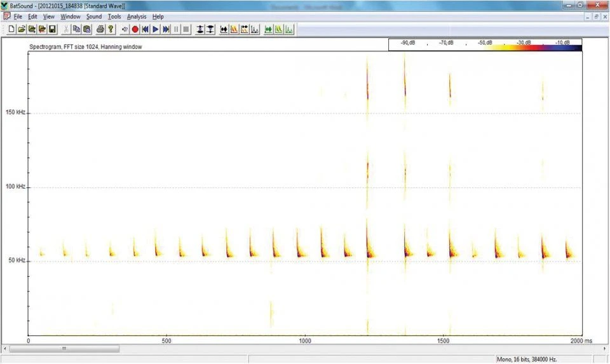The width and height of the screenshot is (610, 364).
Task: Click the black horizontal double-arrow zoom icon
Action: pos(224,29)
